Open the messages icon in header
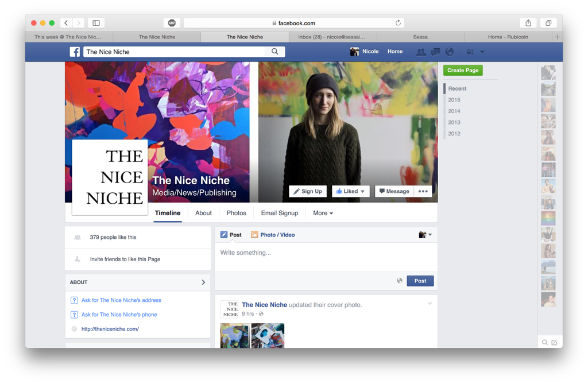The image size is (588, 384). tap(435, 52)
